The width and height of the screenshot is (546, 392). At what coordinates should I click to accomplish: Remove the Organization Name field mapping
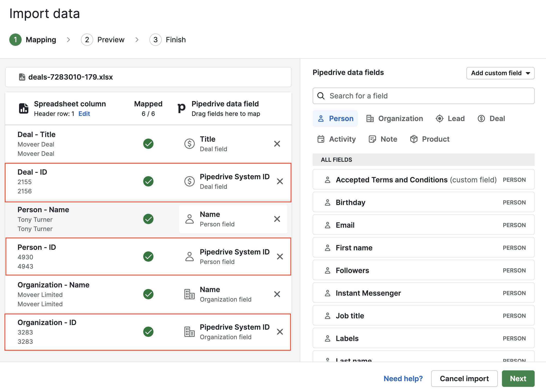pyautogui.click(x=277, y=294)
